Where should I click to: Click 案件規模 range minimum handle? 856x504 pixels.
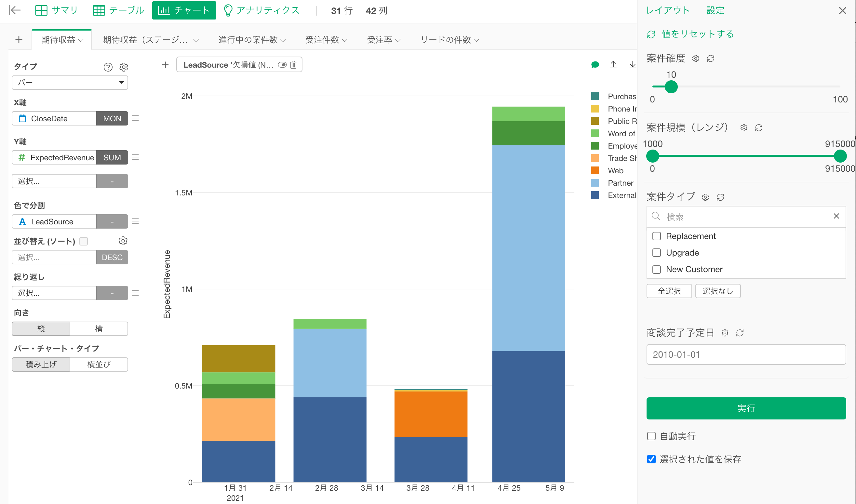pyautogui.click(x=652, y=156)
